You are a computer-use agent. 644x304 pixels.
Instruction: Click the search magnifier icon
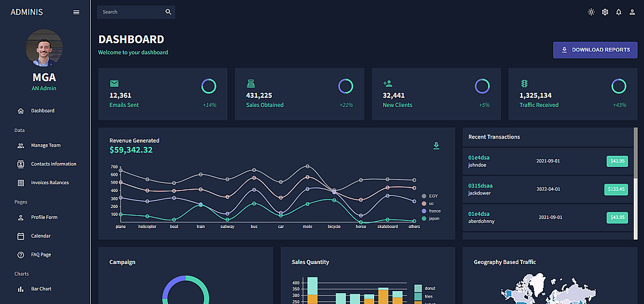[x=168, y=12]
